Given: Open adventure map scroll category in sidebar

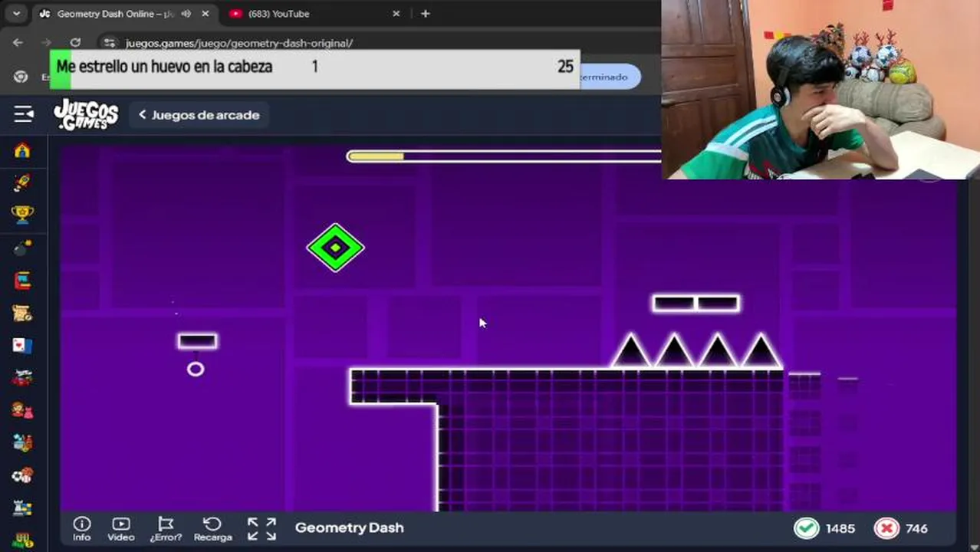Looking at the screenshot, I should (22, 313).
